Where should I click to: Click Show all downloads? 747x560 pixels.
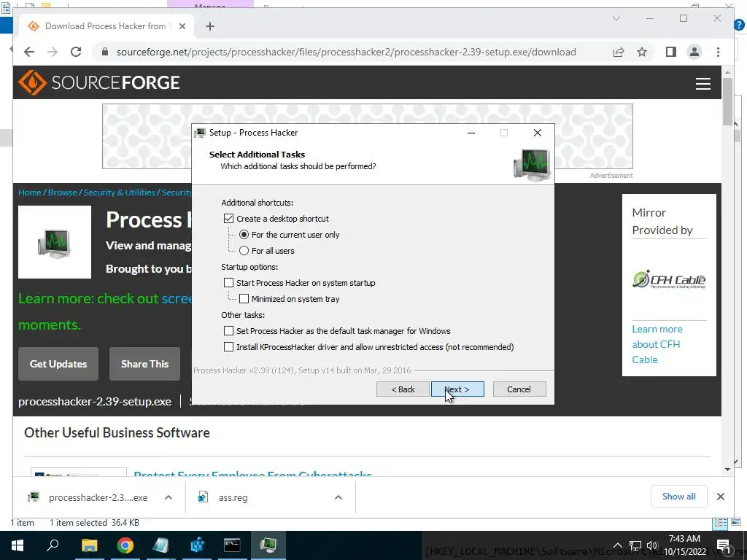[678, 497]
